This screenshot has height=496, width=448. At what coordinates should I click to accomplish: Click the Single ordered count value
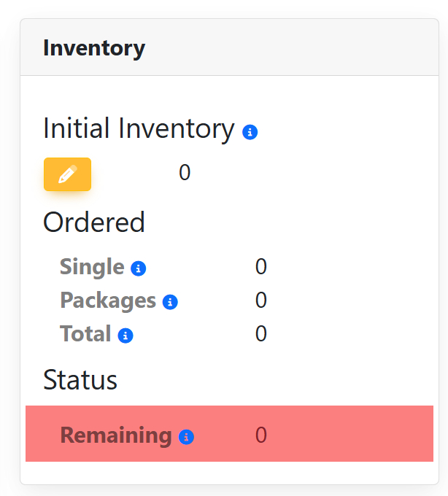pyautogui.click(x=260, y=267)
